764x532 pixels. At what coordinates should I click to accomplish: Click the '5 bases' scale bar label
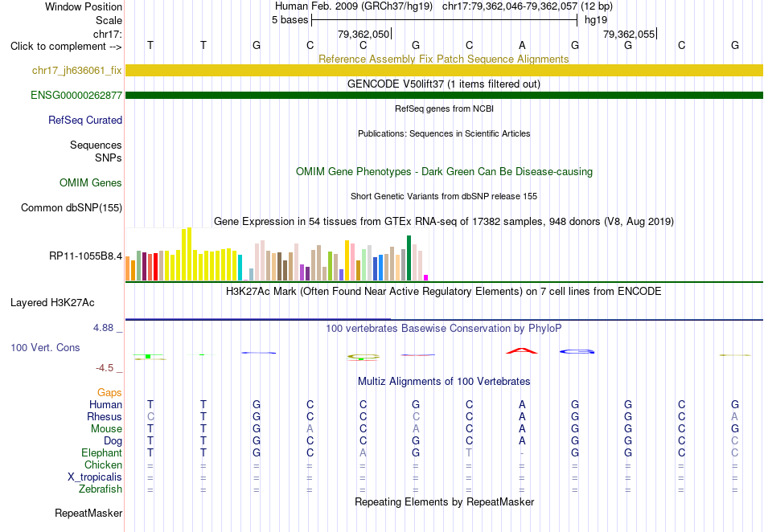click(x=290, y=20)
